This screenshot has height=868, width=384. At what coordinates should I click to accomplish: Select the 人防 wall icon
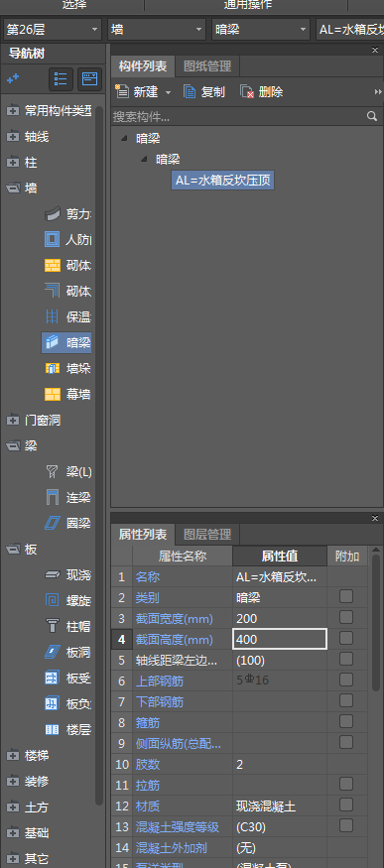click(52, 240)
